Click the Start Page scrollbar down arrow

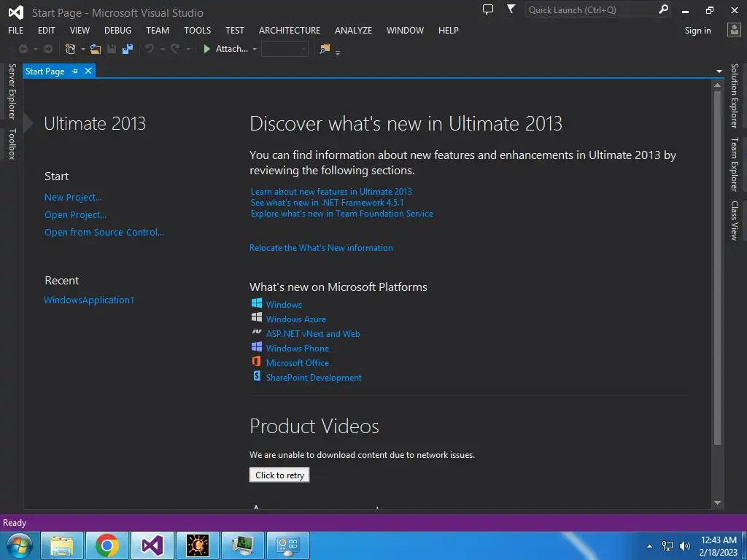(x=718, y=503)
